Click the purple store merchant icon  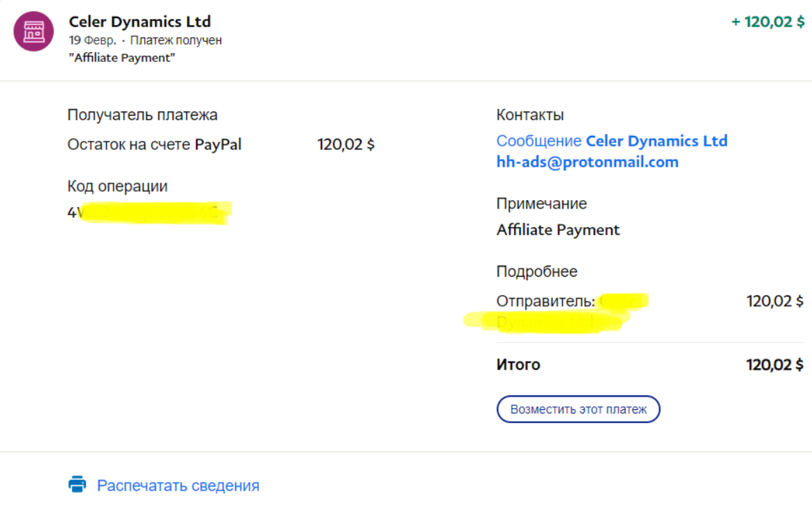point(33,31)
